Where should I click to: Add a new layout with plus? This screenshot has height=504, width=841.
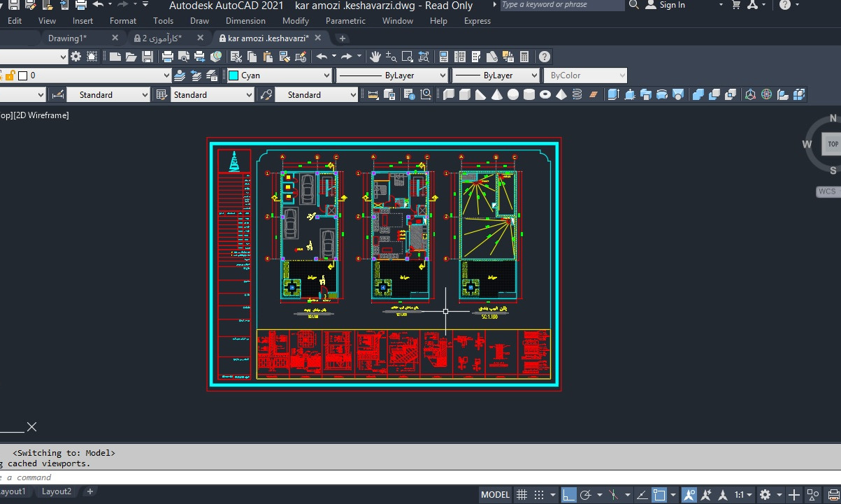89,491
